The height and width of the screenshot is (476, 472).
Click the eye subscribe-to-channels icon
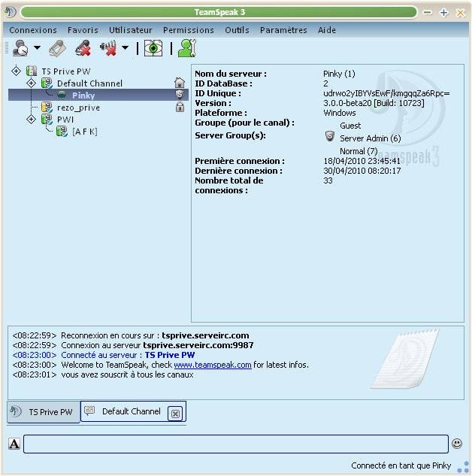pyautogui.click(x=153, y=48)
